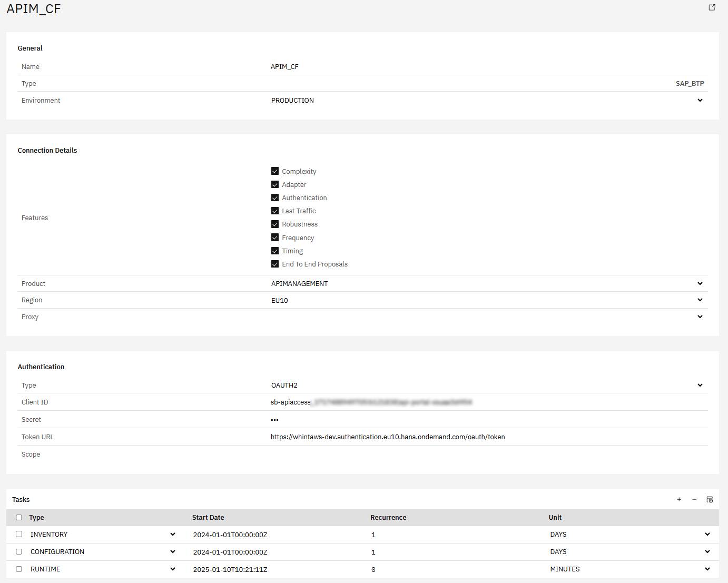Uncheck the Last Traffic feature
This screenshot has width=728, height=583.
(x=275, y=211)
